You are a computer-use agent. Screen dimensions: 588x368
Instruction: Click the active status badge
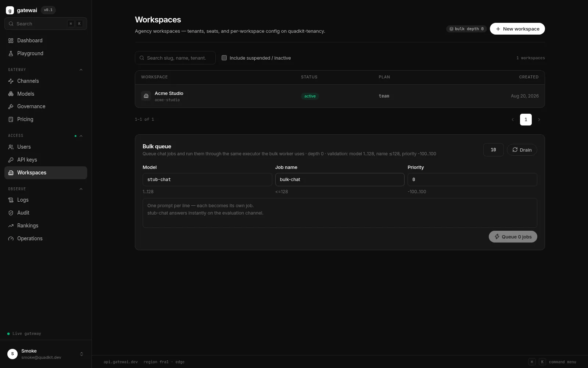[310, 96]
